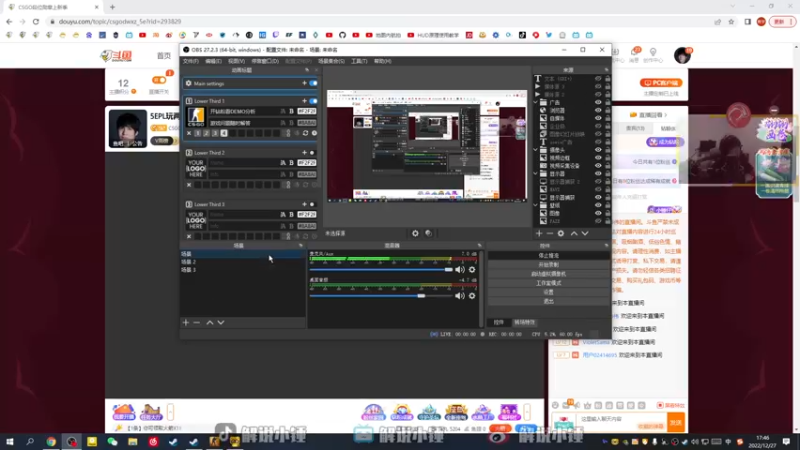Mute the 麦克风/Aux speaker icon
This screenshot has height=450, width=800.
click(x=460, y=269)
